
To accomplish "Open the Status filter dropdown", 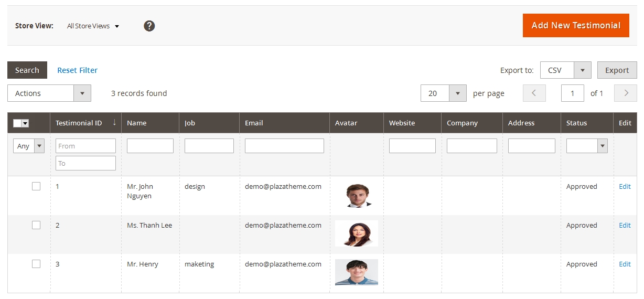I will (x=586, y=146).
